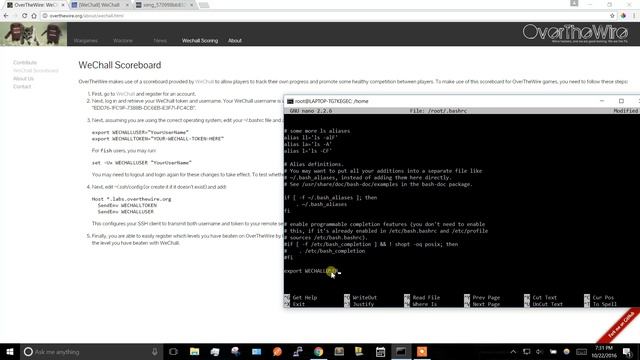Screen dimensions: 640x360
Task: Open the browser home page icon
Action: (34, 16)
